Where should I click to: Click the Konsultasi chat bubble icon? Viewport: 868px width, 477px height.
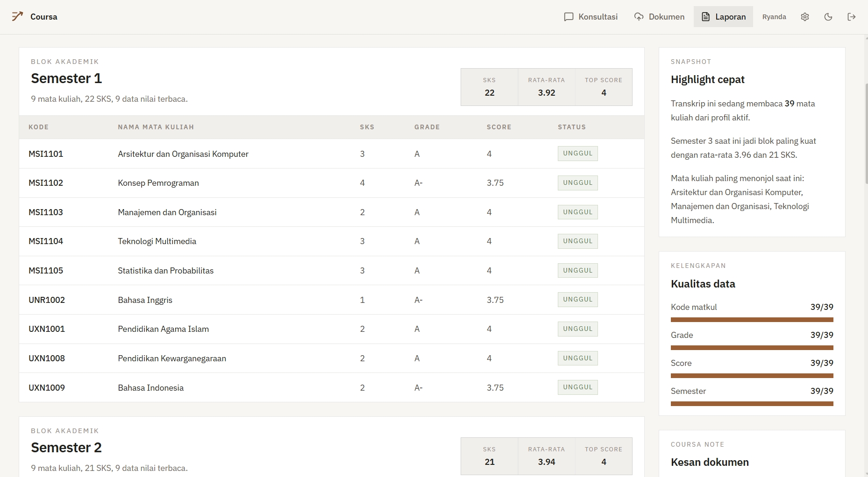(569, 17)
